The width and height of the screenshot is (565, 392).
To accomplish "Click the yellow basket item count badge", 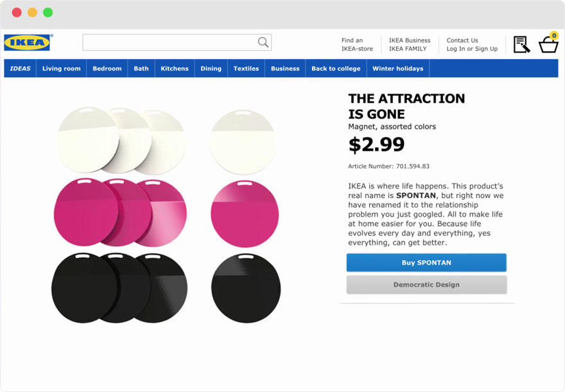I will (x=554, y=36).
